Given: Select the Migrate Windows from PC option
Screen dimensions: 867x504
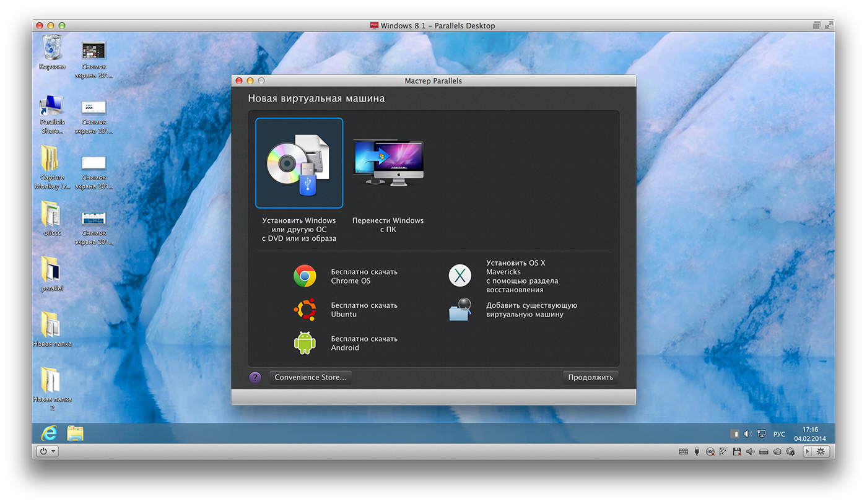Looking at the screenshot, I should point(388,163).
